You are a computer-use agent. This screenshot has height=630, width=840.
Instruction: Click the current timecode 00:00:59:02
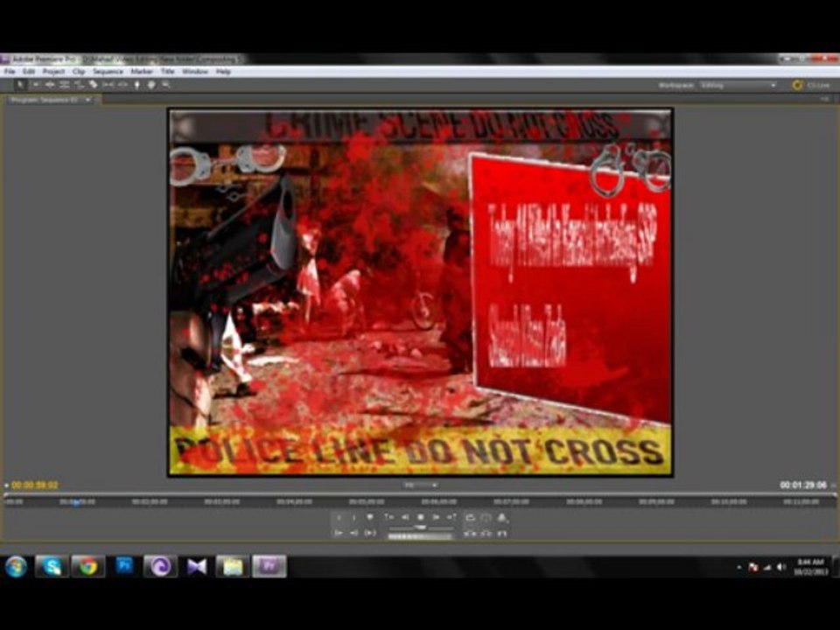(x=35, y=486)
